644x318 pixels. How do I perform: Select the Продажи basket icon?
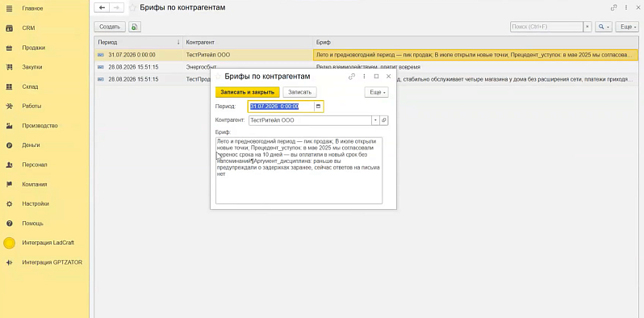[x=9, y=48]
